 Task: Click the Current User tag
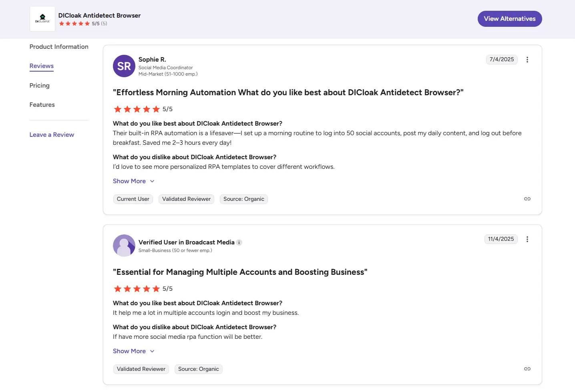tap(133, 199)
